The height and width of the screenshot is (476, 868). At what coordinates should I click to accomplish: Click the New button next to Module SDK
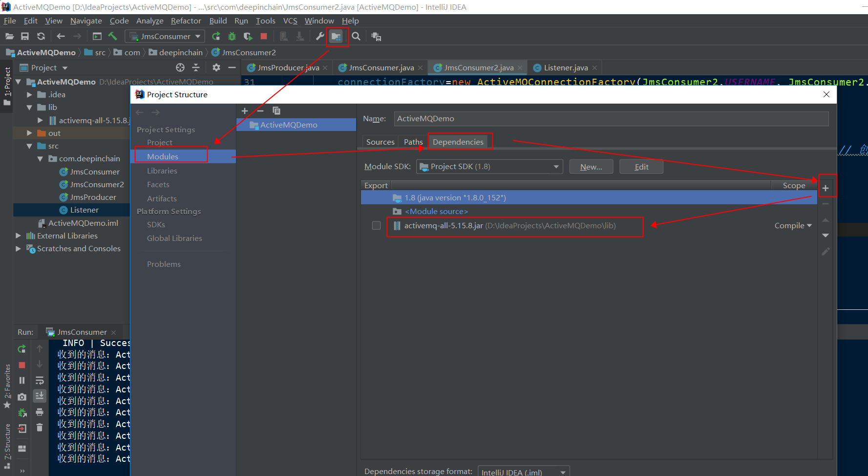(x=591, y=166)
